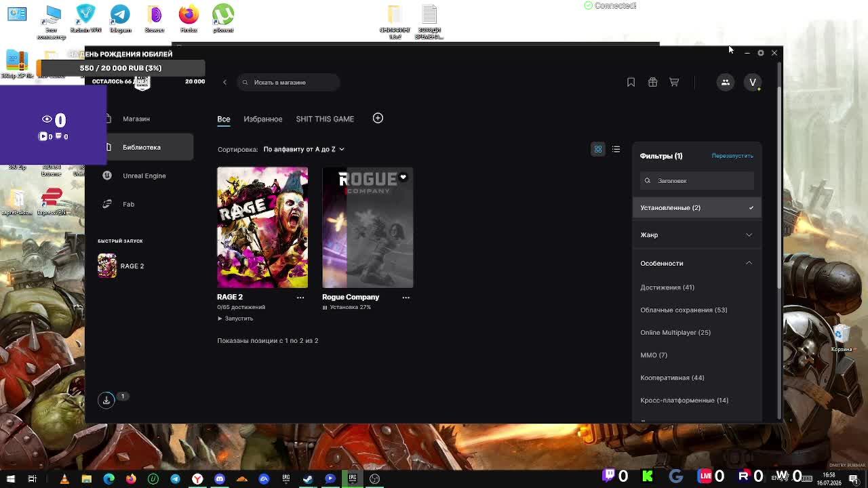Toggle the Установленные (2) filter

697,207
